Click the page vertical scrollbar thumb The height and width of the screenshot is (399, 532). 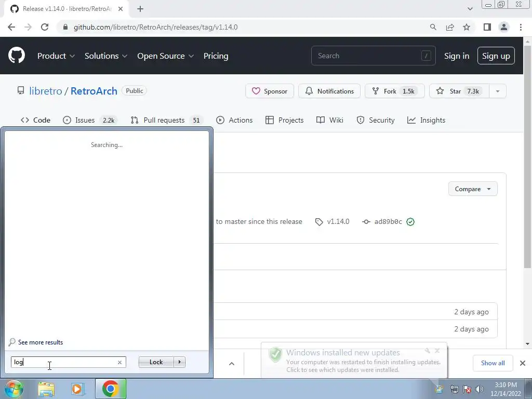(527, 156)
